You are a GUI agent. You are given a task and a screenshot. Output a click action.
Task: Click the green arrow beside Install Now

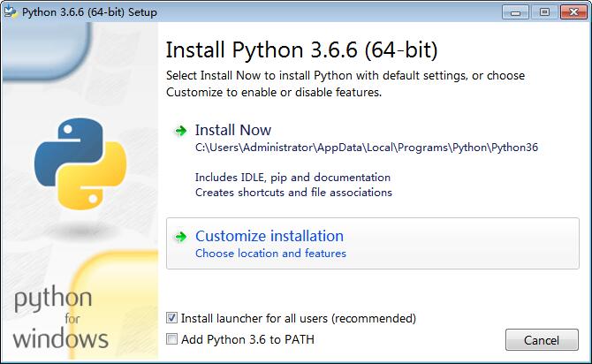point(181,131)
